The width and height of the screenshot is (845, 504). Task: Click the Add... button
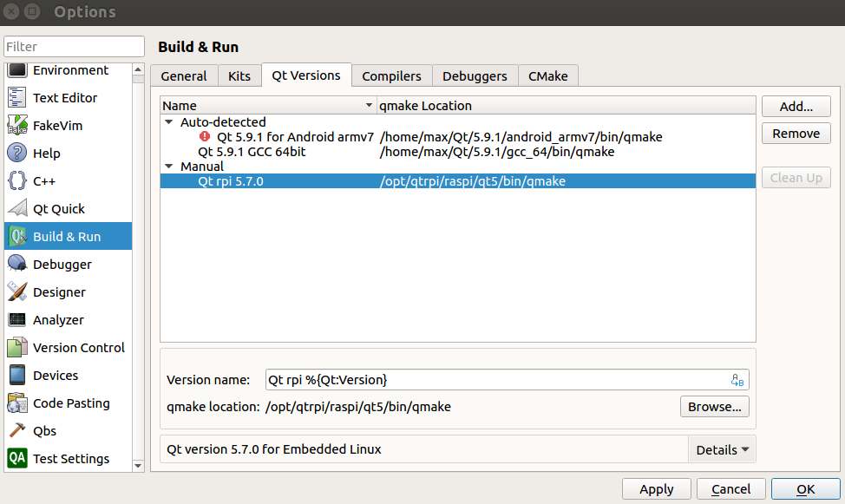pyautogui.click(x=796, y=106)
